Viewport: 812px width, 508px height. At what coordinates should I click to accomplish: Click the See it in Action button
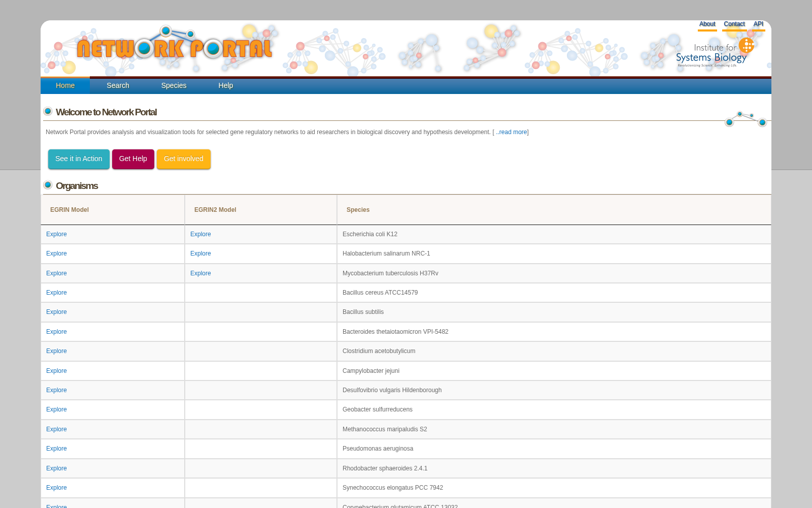(x=79, y=159)
